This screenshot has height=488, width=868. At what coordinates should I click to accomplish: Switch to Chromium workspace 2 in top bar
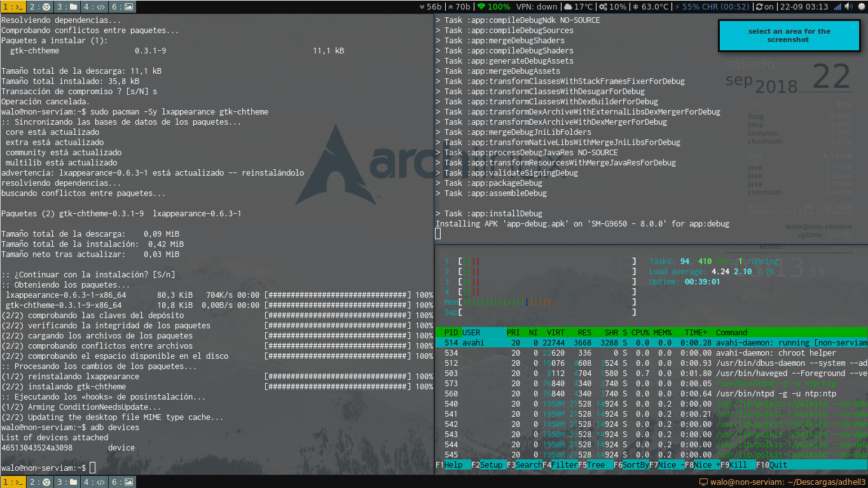pyautogui.click(x=39, y=6)
